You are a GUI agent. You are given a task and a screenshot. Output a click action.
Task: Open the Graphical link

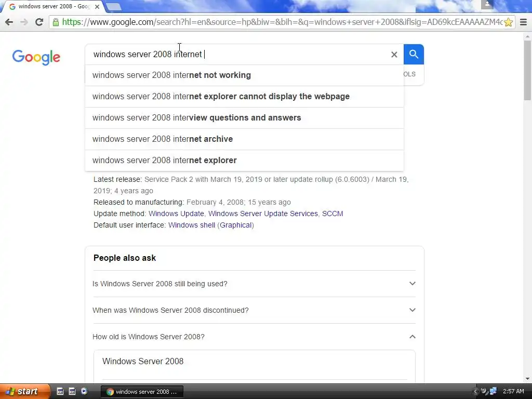pos(236,225)
